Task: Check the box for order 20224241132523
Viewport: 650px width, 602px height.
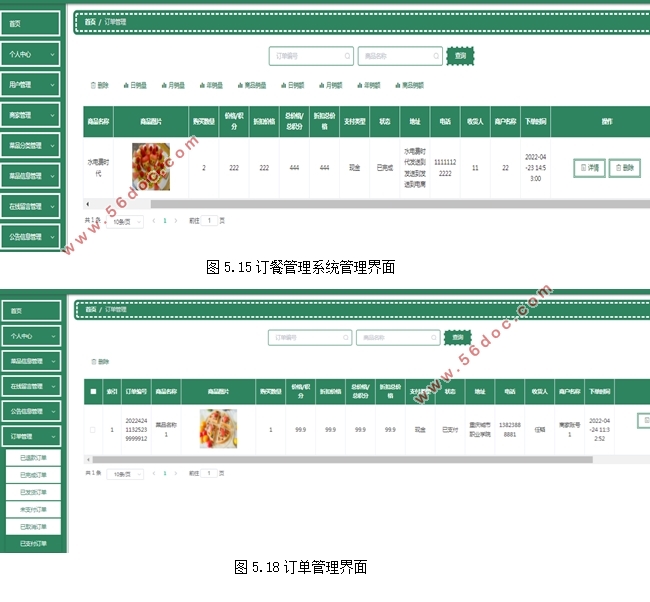Action: [94, 430]
